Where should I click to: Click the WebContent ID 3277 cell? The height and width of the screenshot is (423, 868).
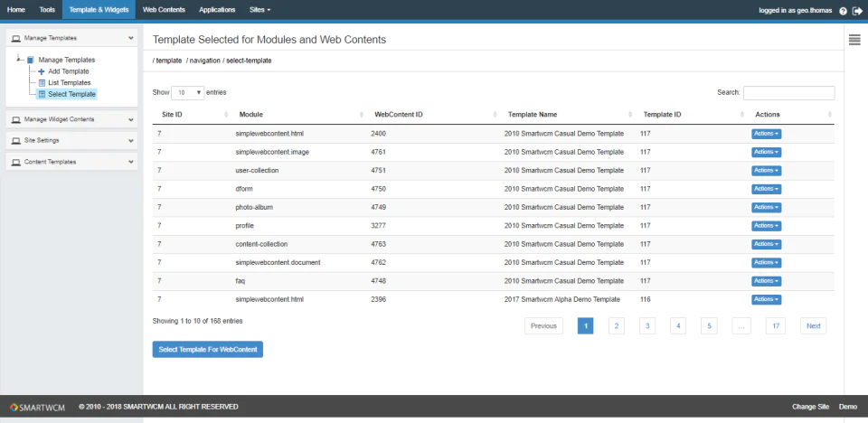click(x=379, y=226)
